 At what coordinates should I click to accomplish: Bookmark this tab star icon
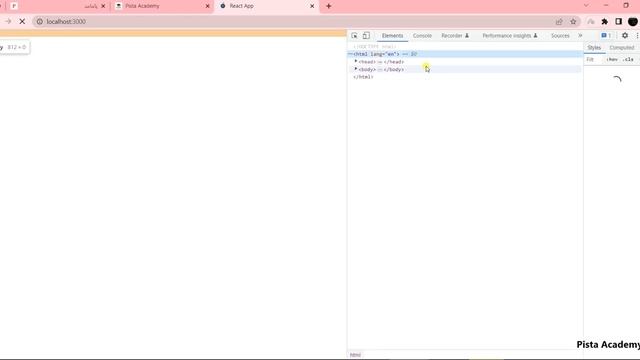(573, 21)
